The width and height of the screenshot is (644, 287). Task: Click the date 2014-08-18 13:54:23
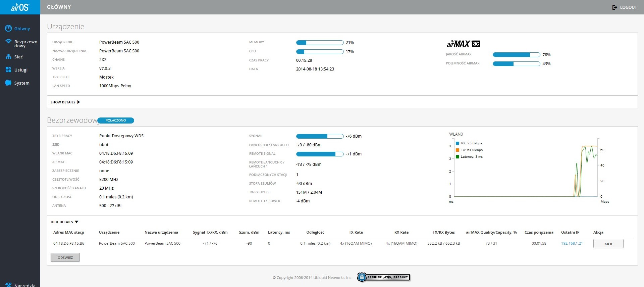pos(315,69)
